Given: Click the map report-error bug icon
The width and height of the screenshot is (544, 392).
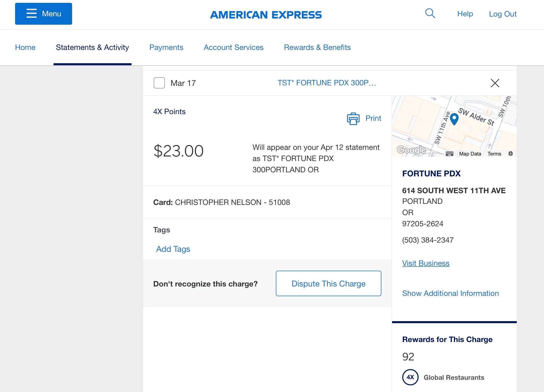Looking at the screenshot, I should [510, 153].
